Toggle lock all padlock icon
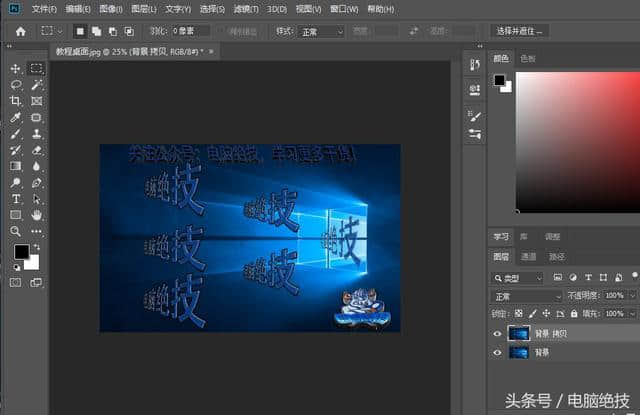 574,313
